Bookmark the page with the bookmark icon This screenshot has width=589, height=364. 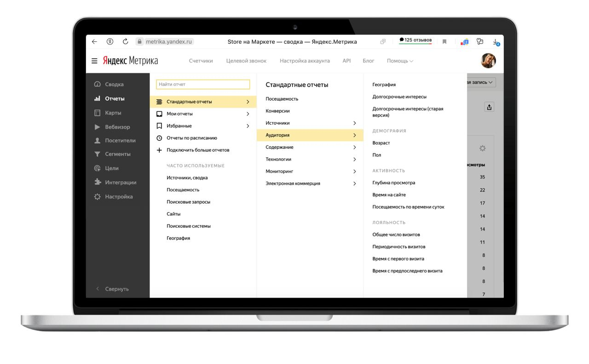pos(445,41)
